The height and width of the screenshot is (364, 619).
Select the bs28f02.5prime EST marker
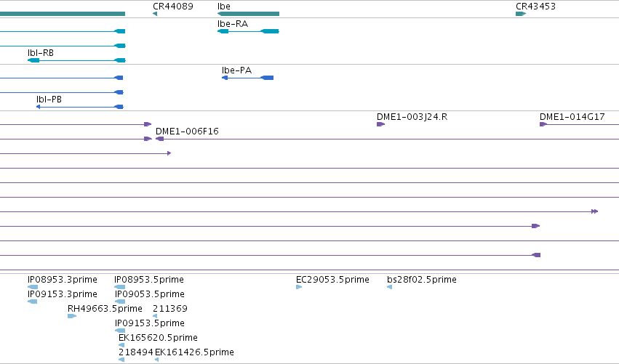pyautogui.click(x=390, y=287)
